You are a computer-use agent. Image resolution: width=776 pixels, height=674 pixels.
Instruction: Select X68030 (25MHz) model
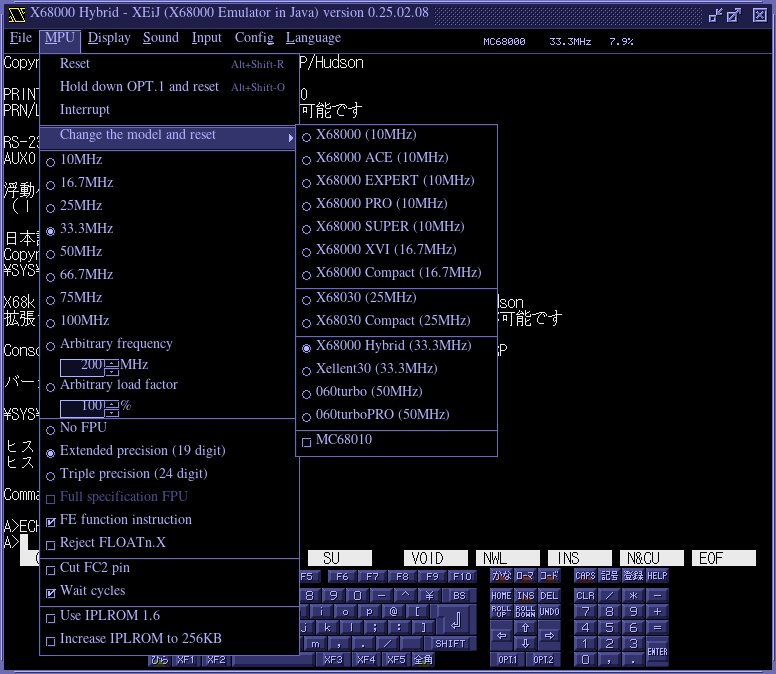(396, 297)
